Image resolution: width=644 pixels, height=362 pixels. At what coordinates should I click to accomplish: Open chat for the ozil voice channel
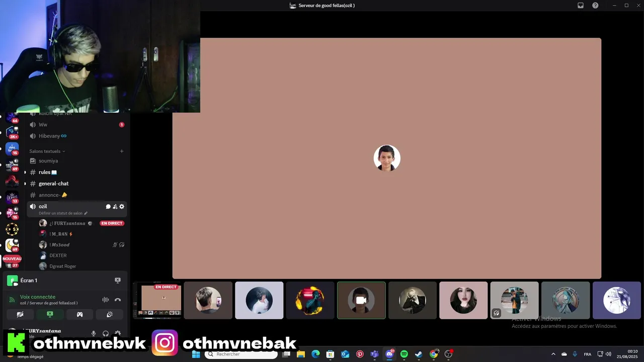[108, 207]
